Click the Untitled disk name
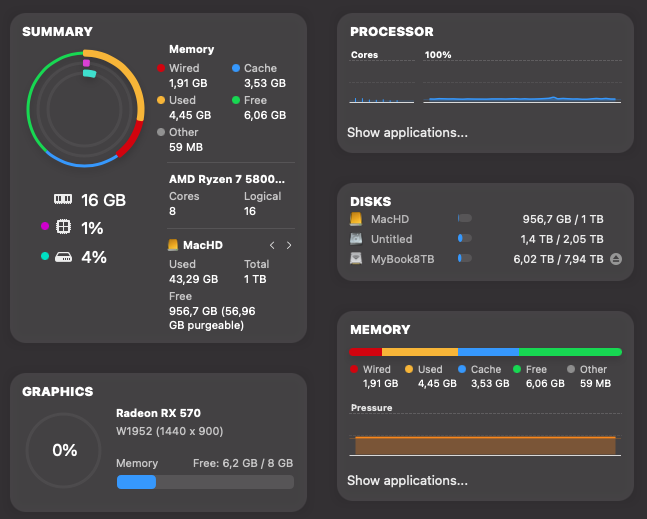647x519 pixels. 392,239
